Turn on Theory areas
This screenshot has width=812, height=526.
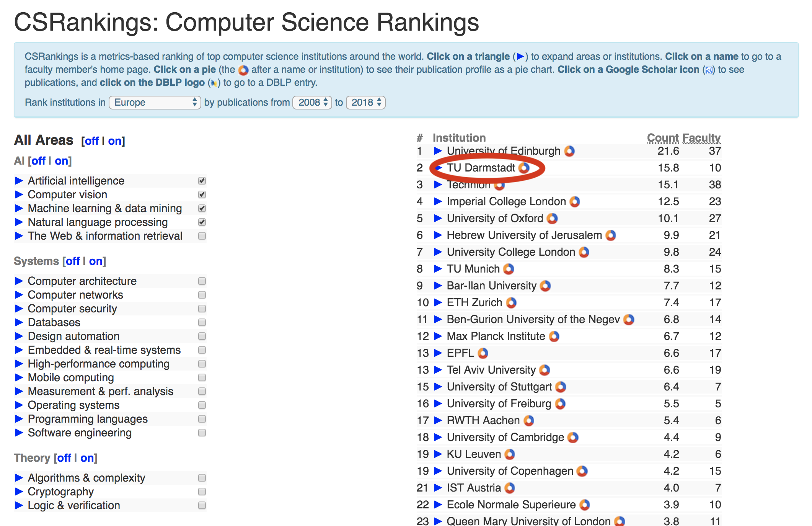[x=87, y=458]
